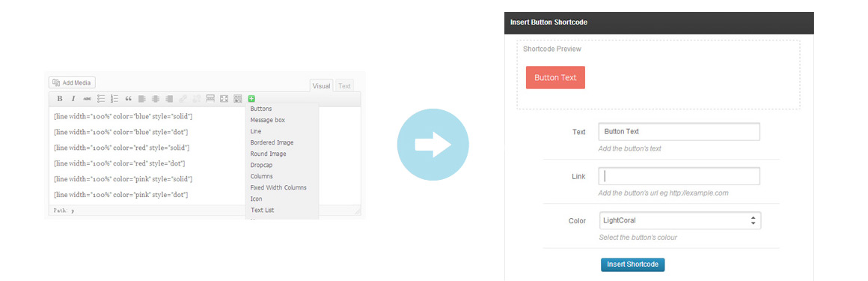868x281 pixels.
Task: Click the Add Media button
Action: click(72, 82)
